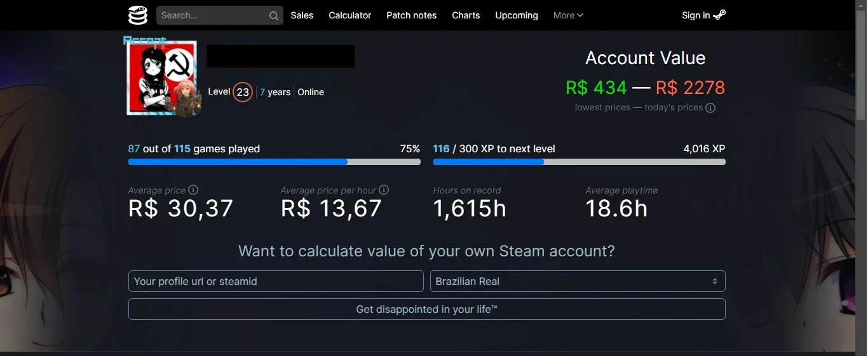868x356 pixels.
Task: Click info icon next to today's prices
Action: (710, 108)
